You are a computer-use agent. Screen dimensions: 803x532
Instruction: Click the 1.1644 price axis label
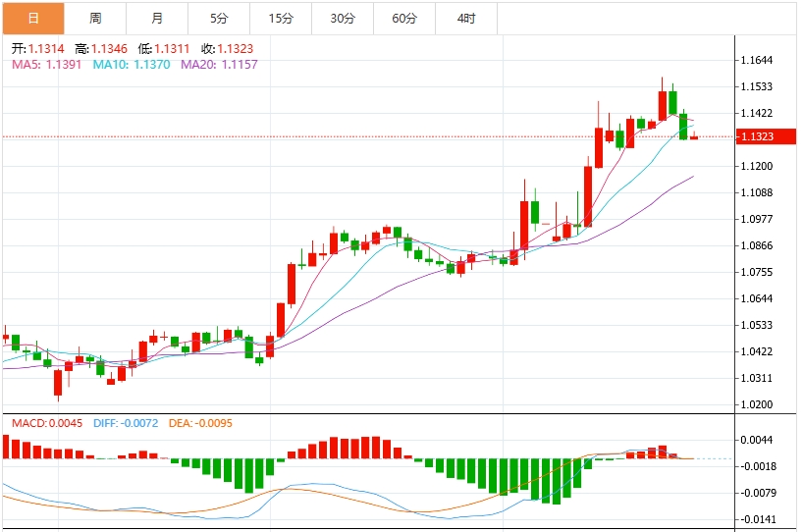tap(757, 61)
